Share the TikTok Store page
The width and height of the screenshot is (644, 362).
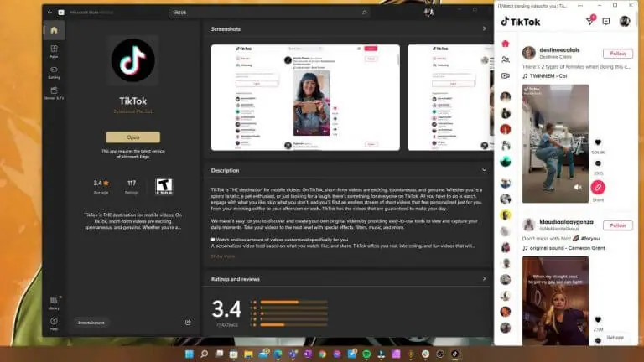point(188,323)
